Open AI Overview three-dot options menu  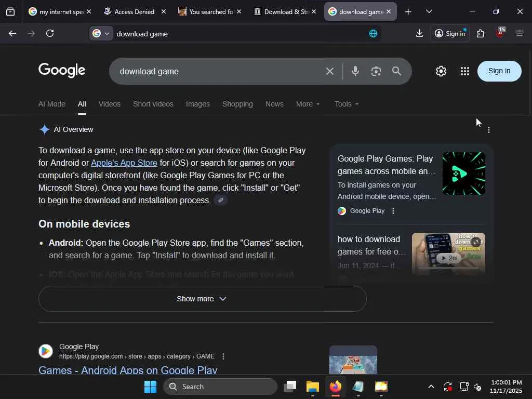488,130
